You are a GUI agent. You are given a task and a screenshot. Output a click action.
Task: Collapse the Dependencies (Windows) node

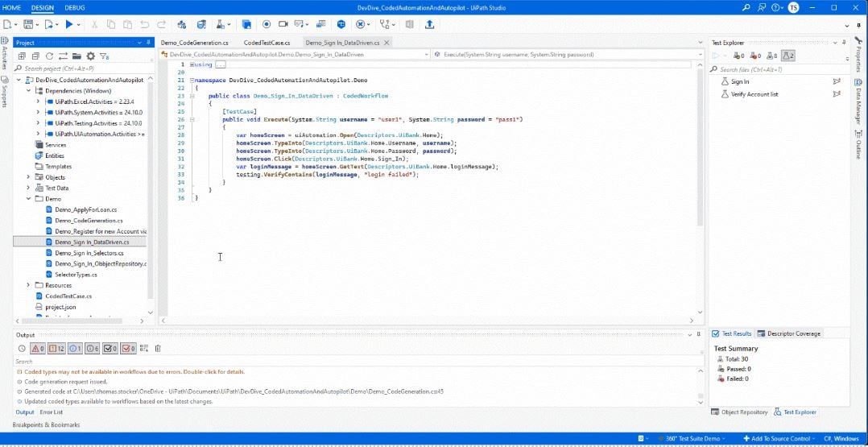tap(28, 91)
